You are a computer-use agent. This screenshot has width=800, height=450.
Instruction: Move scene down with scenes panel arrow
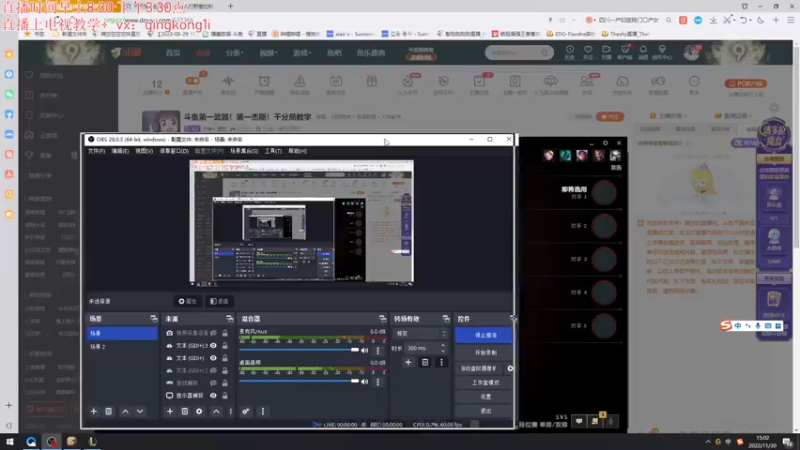tap(140, 411)
